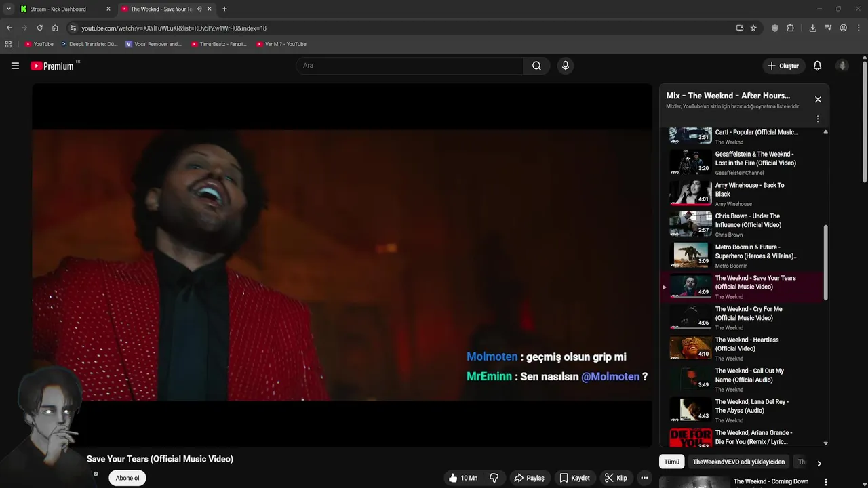Select TheWeekndVEVO adlı yükleyiciden chip

click(738, 462)
